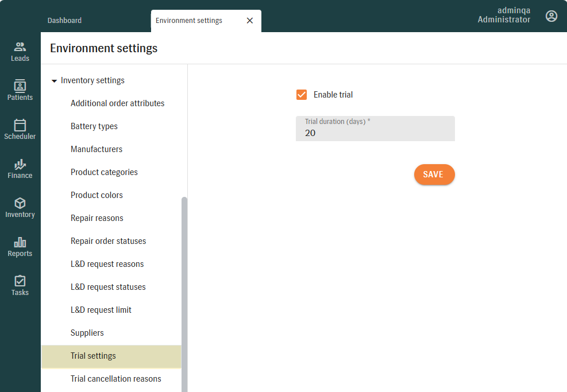This screenshot has height=392, width=567.
Task: Open the Manufacturers settings page
Action: [97, 149]
